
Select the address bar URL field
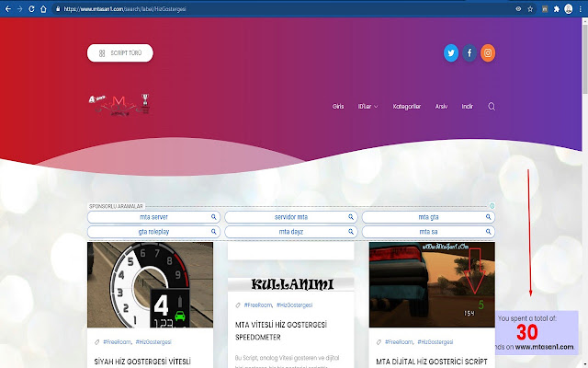tap(285, 9)
